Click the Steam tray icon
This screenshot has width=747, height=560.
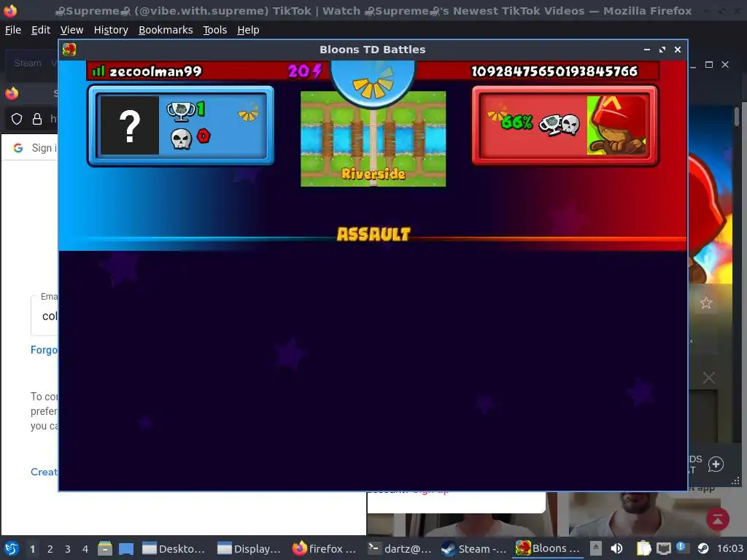703,548
